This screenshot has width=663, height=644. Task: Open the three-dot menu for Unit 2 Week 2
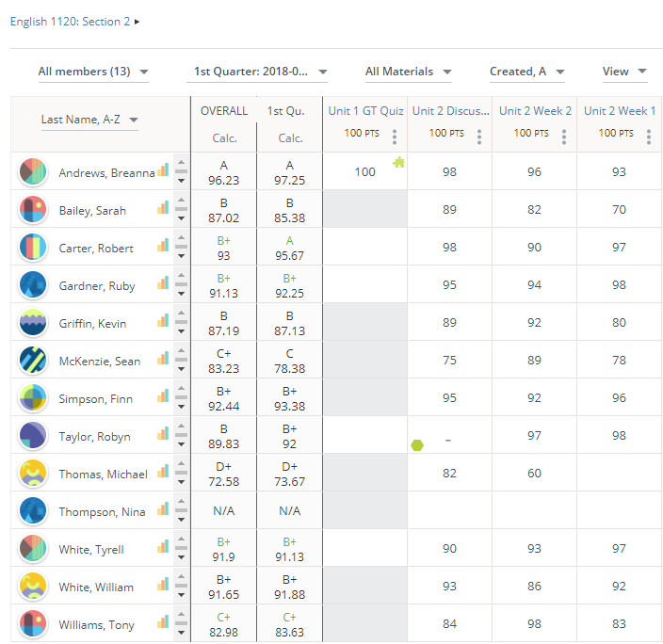click(564, 136)
